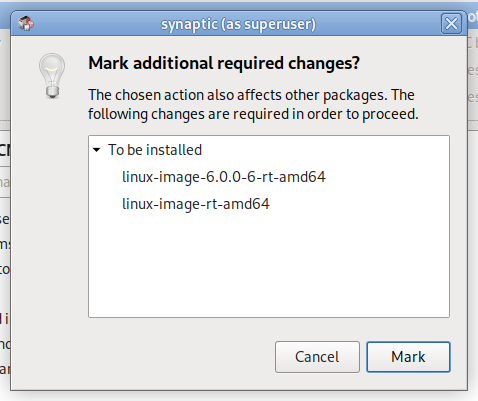The height and width of the screenshot is (401, 478).
Task: Click blank title bar area left of title text
Action: click(x=97, y=24)
